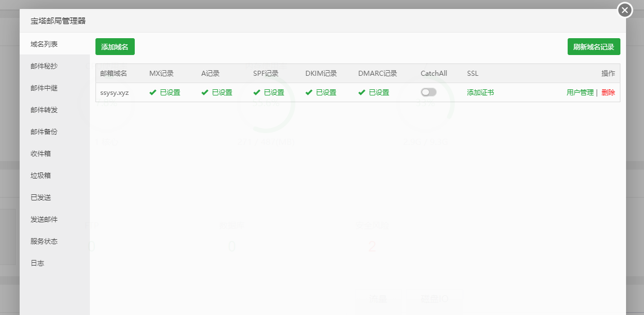644x315 pixels.
Task: Close the 宝塔邮局管理器 dialog with the X icon
Action: tap(625, 10)
